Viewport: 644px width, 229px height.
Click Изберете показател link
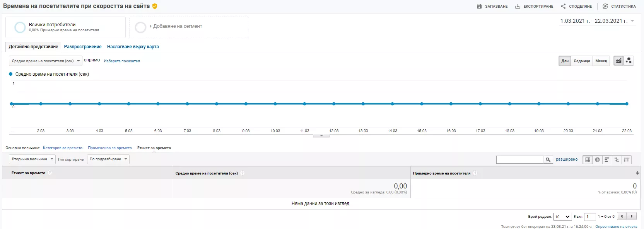[x=122, y=61]
